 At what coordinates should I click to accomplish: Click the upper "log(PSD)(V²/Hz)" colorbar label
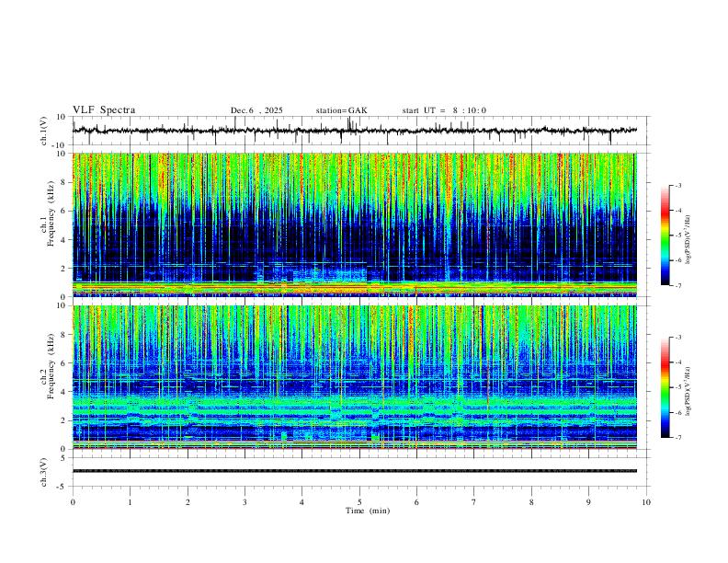coord(688,240)
